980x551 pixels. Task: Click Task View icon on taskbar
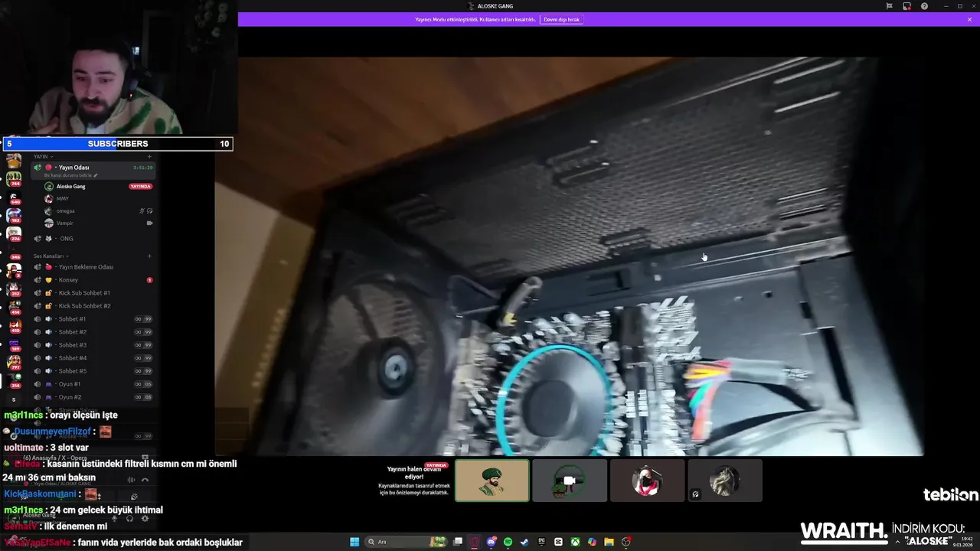pos(457,542)
